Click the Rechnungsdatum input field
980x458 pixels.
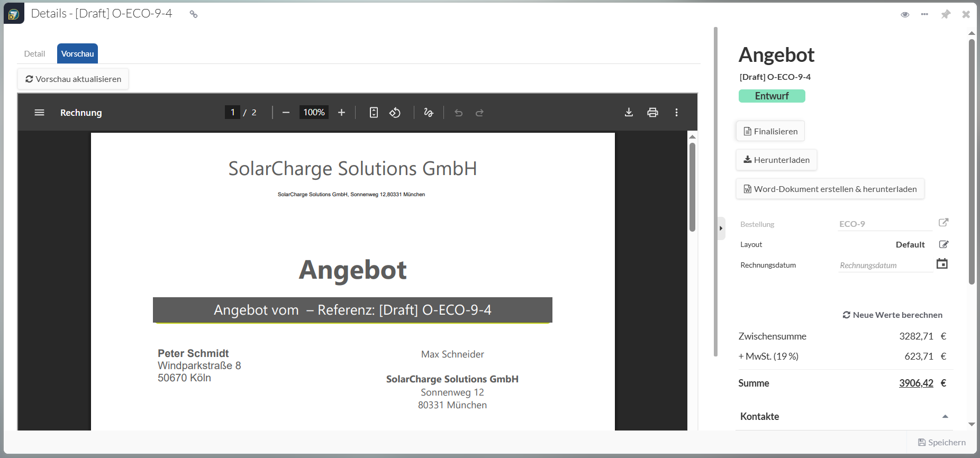(885, 265)
